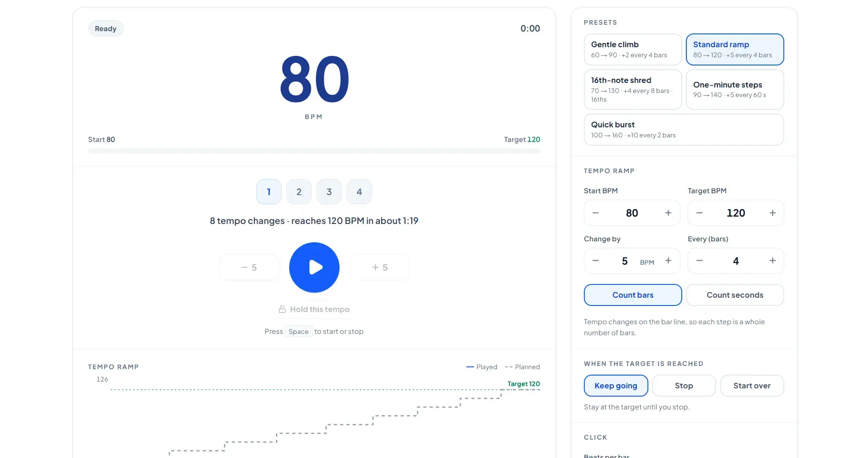This screenshot has width=868, height=458.
Task: Apply the Gentle climb preset
Action: click(633, 49)
